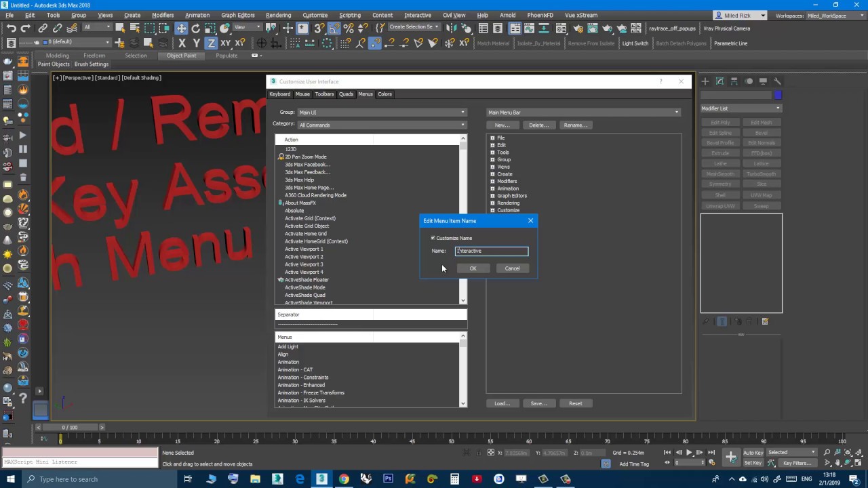Open the Create tab in command panel
This screenshot has height=488, width=868.
coord(705,81)
